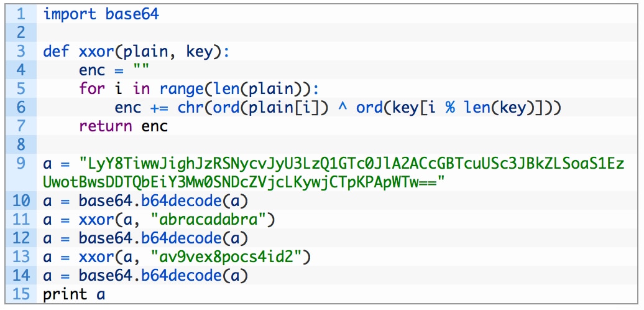Click line number 1 in gutter
Image resolution: width=644 pixels, height=310 pixels.
pos(21,14)
